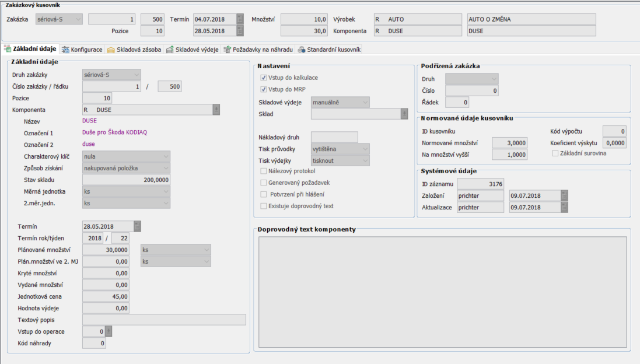Click the Požadavky na náhradu tab icon

coord(228,50)
